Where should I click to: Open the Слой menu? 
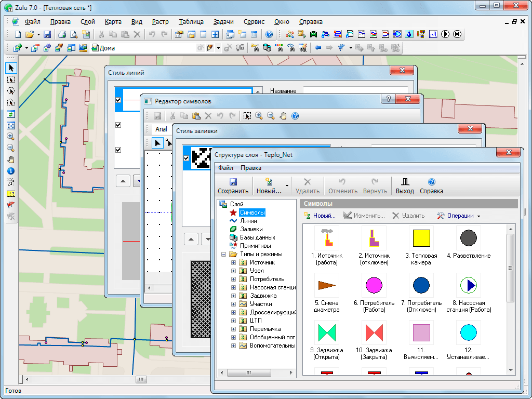coord(87,22)
